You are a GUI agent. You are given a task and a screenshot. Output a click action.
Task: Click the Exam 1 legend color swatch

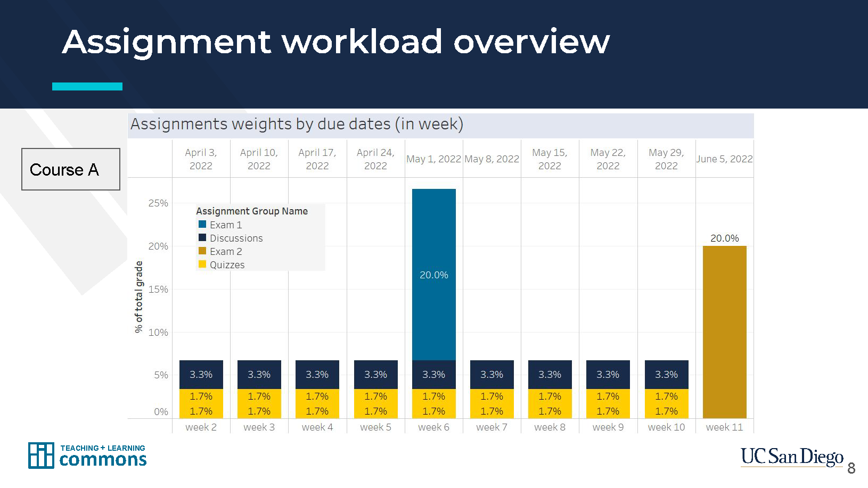[x=202, y=225]
